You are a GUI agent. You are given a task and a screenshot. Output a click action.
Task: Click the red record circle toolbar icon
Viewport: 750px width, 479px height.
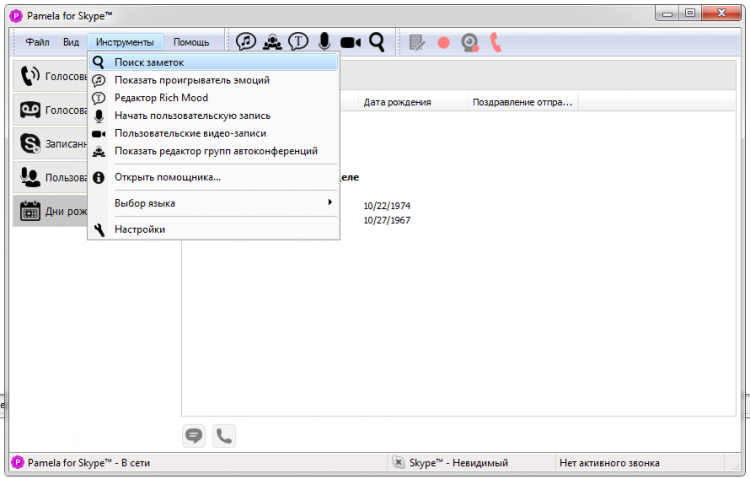444,43
